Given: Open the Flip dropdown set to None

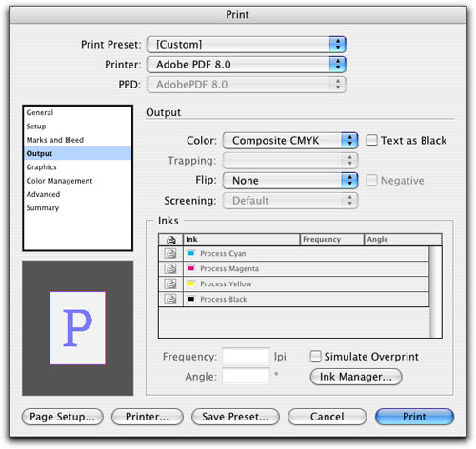Looking at the screenshot, I should (290, 181).
